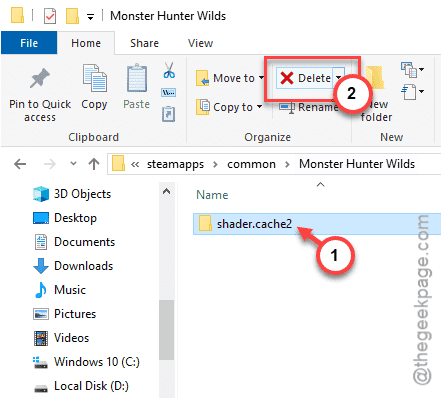Switch to the Home tab
Screen dimensions: 441x398
(x=86, y=43)
